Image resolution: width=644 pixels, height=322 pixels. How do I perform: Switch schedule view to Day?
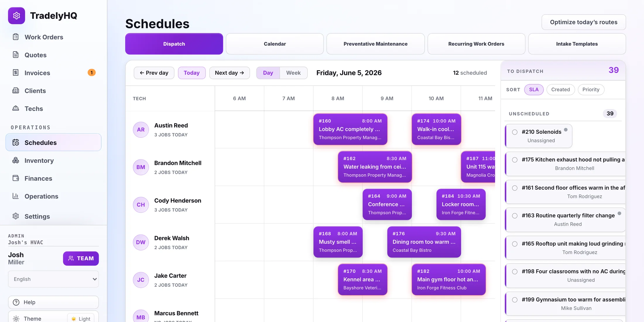[268, 73]
